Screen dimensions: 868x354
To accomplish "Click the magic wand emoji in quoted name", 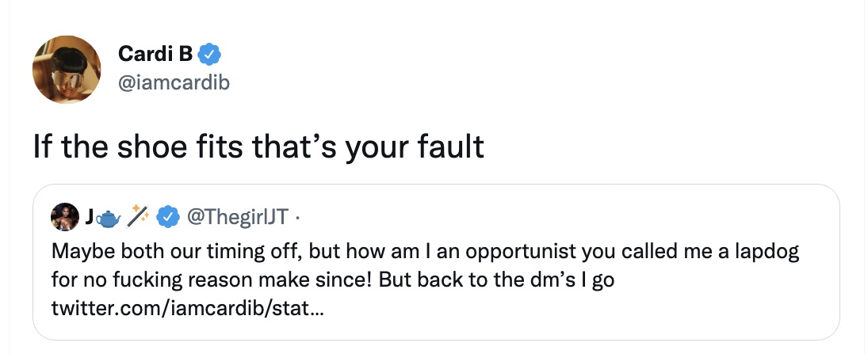I will coord(139,215).
